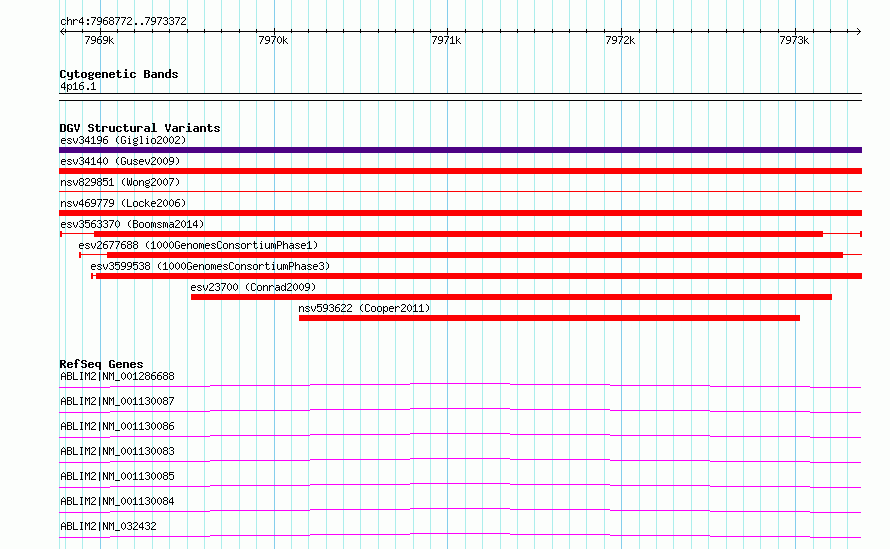Click the 7969k ruler tick label
The image size is (890, 549).
coord(99,40)
